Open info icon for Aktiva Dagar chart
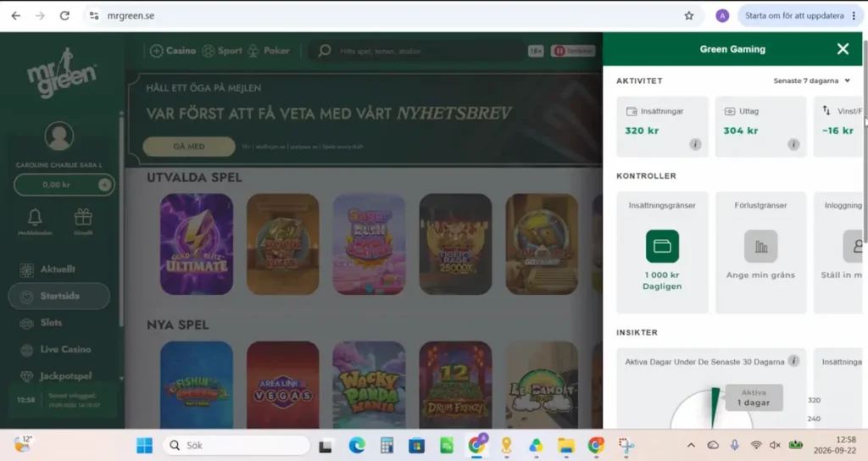Viewport: 868px width, 461px height. [x=793, y=361]
